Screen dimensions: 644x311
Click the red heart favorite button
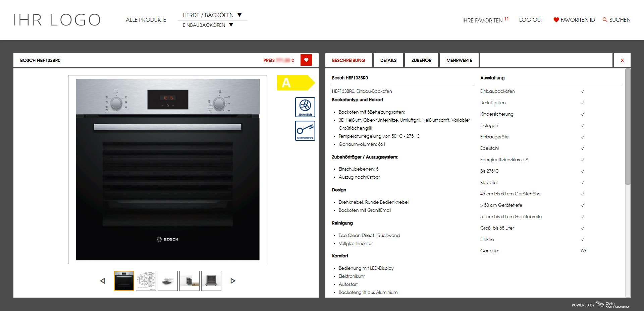(306, 60)
